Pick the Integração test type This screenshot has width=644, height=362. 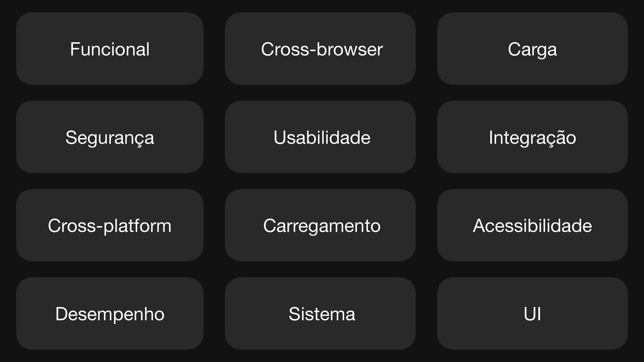click(532, 138)
